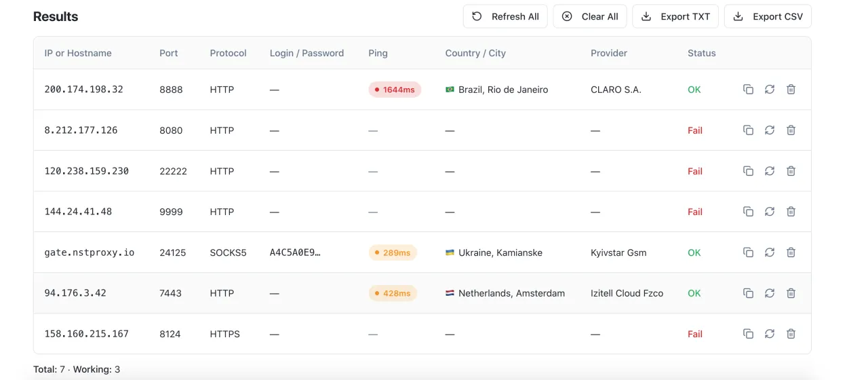This screenshot has height=380, width=868.
Task: Click the Clear All button
Action: click(x=589, y=16)
